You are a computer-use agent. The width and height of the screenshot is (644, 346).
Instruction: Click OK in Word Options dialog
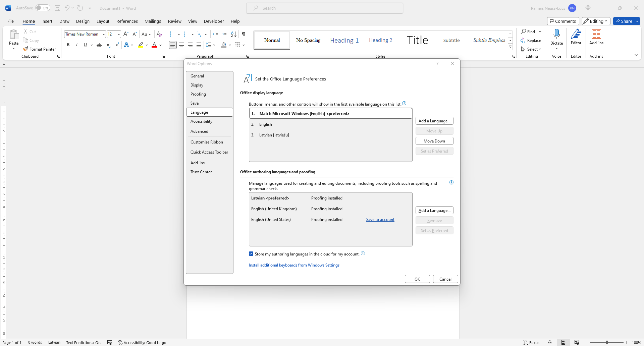click(x=417, y=279)
